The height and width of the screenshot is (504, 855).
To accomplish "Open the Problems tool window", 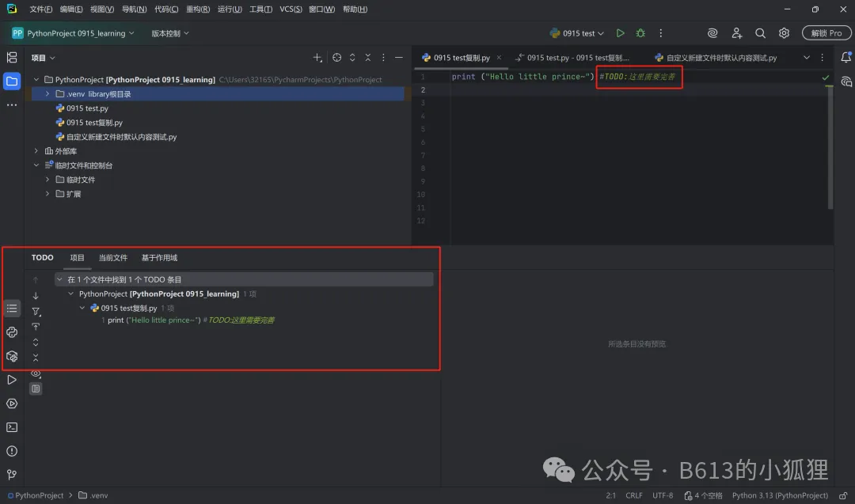I will click(11, 451).
